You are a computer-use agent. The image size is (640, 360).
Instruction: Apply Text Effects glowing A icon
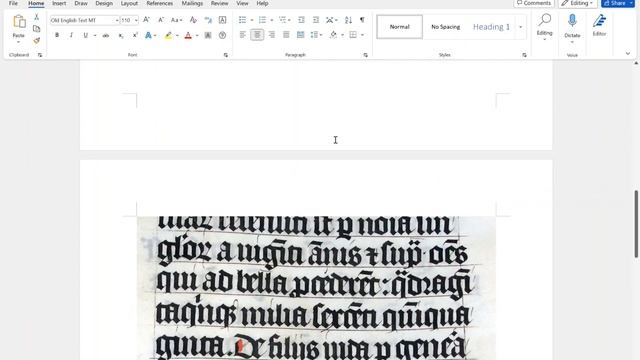(148, 36)
